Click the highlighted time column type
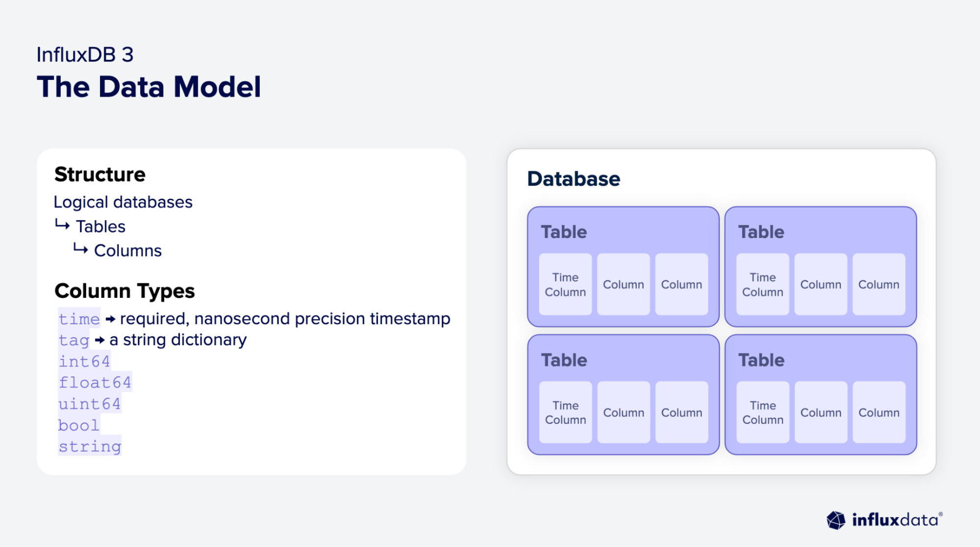This screenshot has width=980, height=547. click(x=79, y=319)
